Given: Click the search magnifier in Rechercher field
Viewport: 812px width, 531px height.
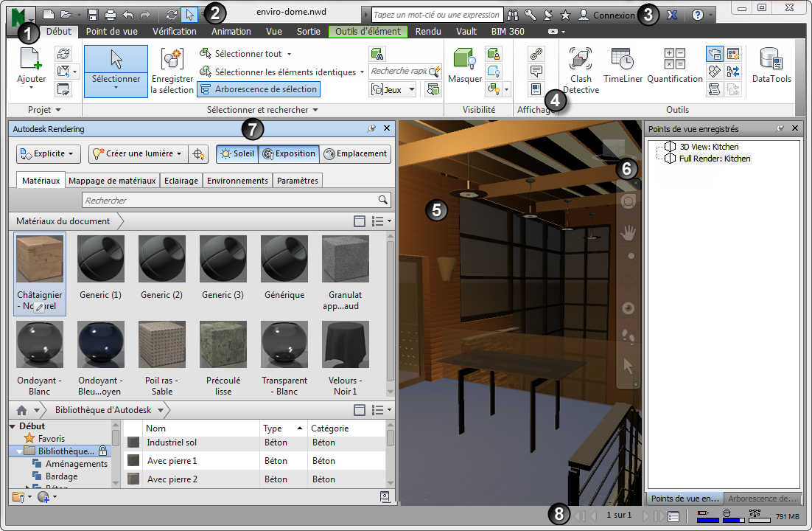Looking at the screenshot, I should coord(382,200).
